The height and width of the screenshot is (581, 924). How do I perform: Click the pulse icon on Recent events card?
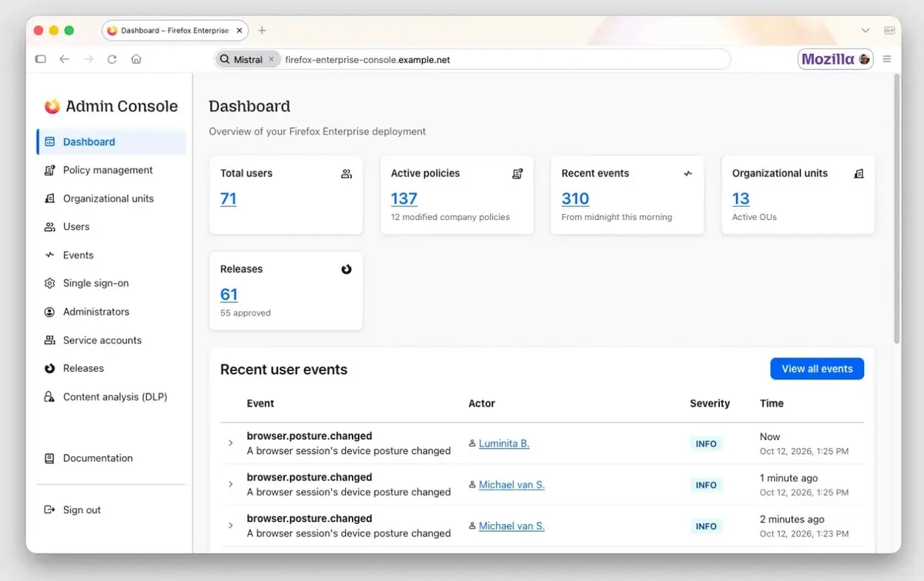click(688, 174)
